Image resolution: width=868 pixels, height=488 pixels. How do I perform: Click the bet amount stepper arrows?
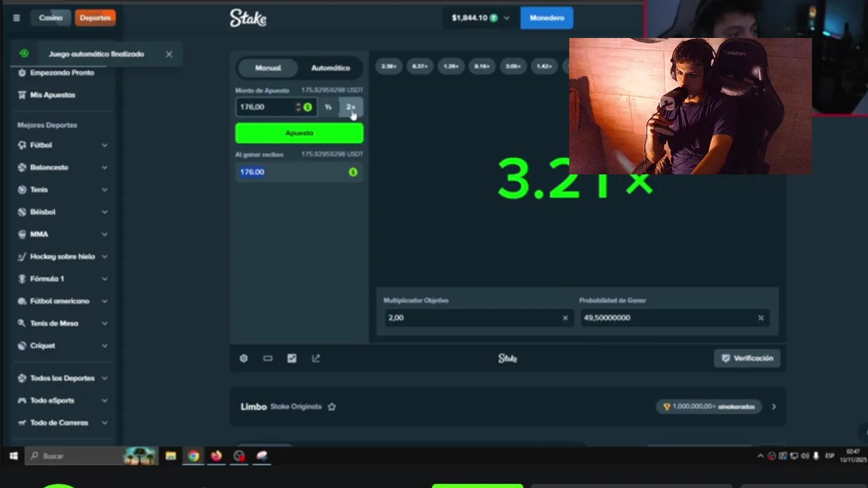(298, 107)
